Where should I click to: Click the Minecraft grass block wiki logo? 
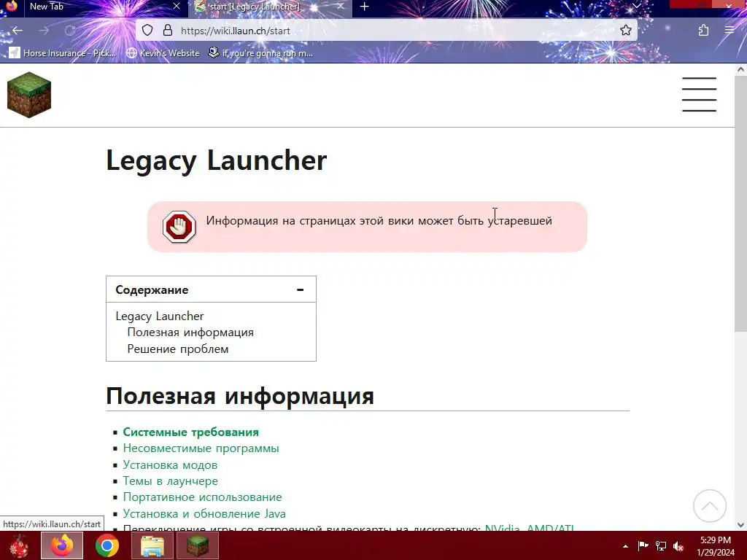tap(29, 95)
